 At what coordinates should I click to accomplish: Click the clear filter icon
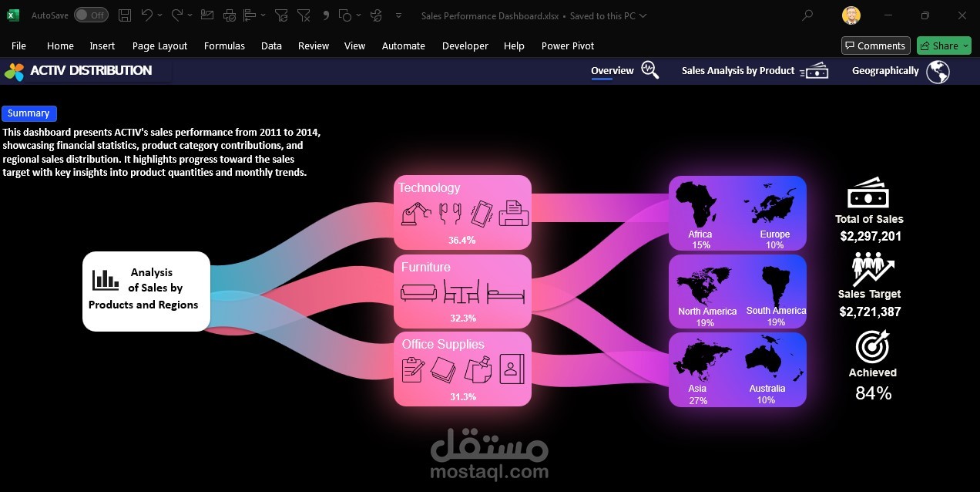tap(304, 15)
